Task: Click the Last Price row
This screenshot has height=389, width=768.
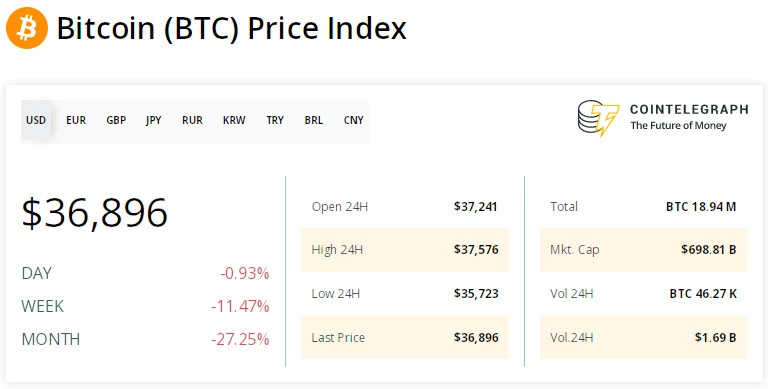Action: [x=405, y=337]
